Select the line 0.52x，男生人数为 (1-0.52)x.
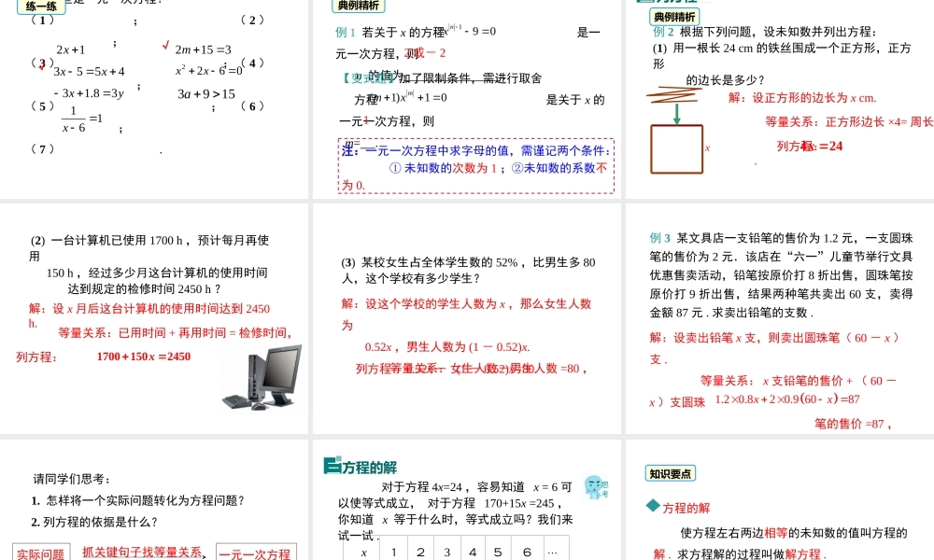 tap(447, 347)
